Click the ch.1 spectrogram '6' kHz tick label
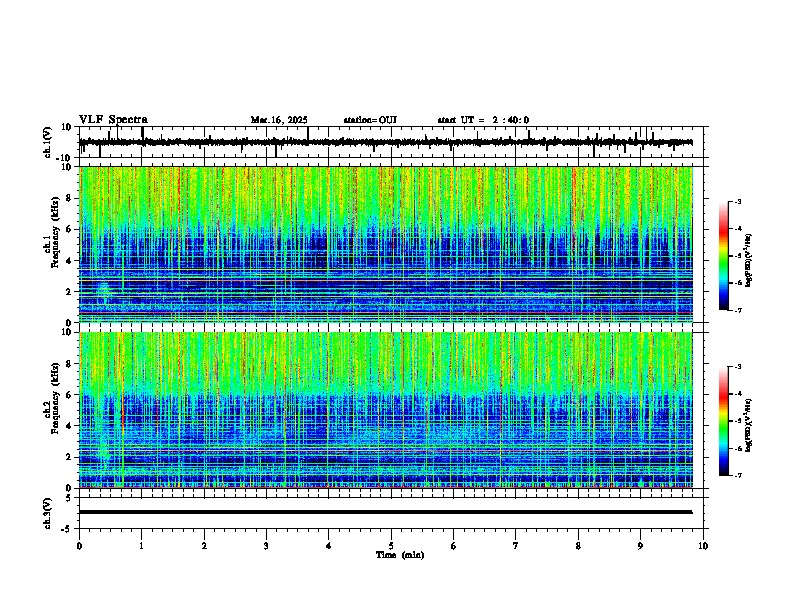This screenshot has height=612, width=792. (x=69, y=229)
